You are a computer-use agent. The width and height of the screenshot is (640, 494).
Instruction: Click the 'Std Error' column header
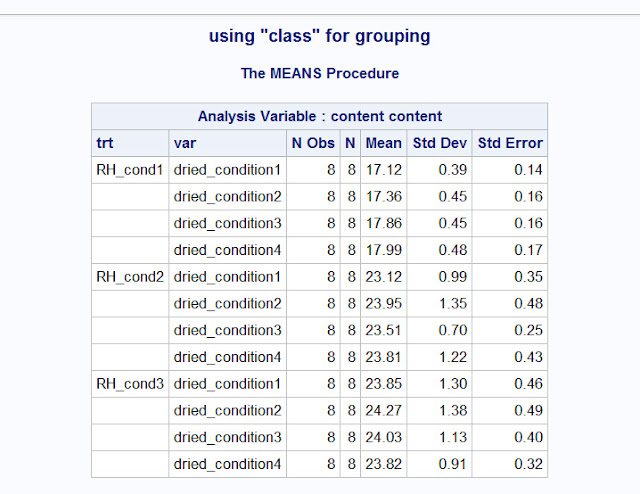coord(510,143)
